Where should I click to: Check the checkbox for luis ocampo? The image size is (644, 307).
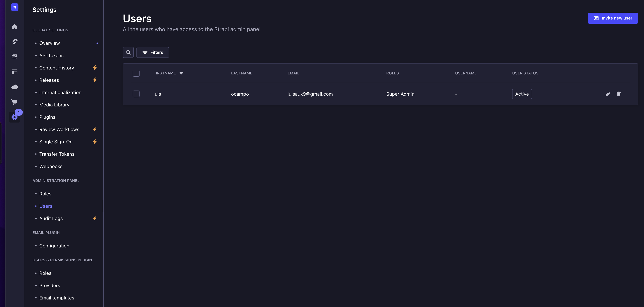(x=136, y=94)
